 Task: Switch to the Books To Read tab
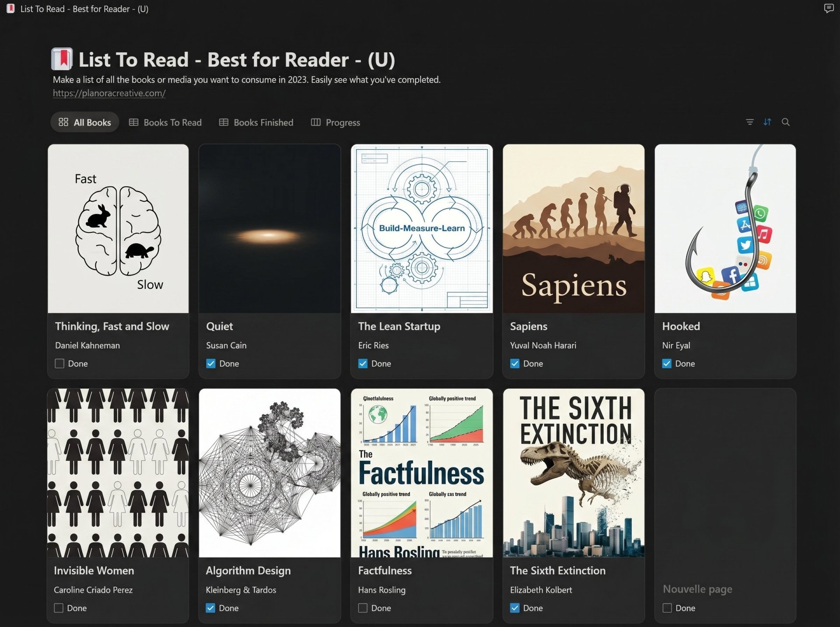click(x=165, y=122)
